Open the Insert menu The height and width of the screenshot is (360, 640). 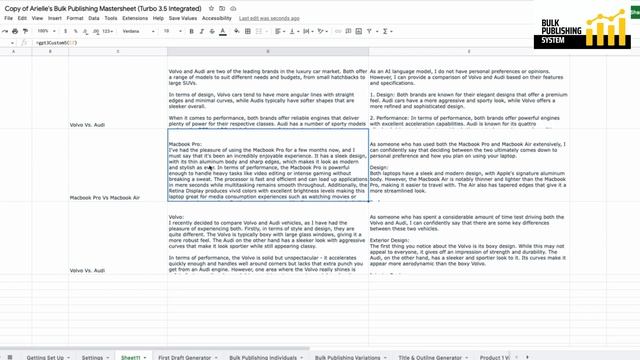55,18
